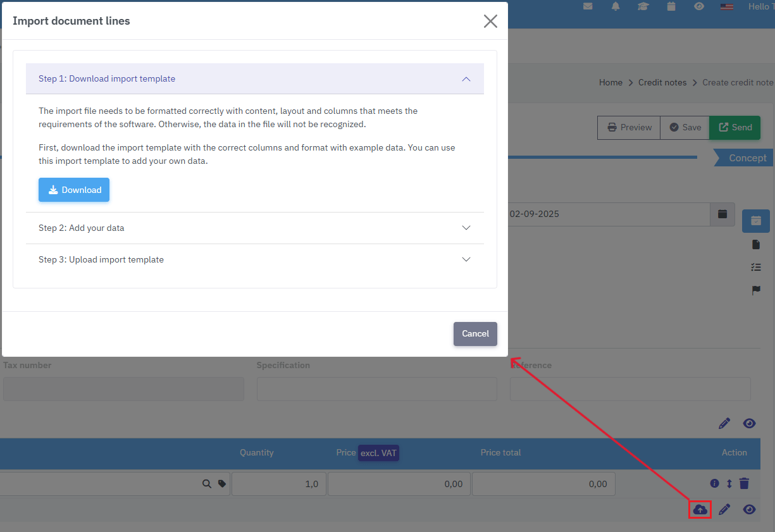The height and width of the screenshot is (532, 775).
Task: Expand Step 2: Add your data
Action: (x=254, y=228)
